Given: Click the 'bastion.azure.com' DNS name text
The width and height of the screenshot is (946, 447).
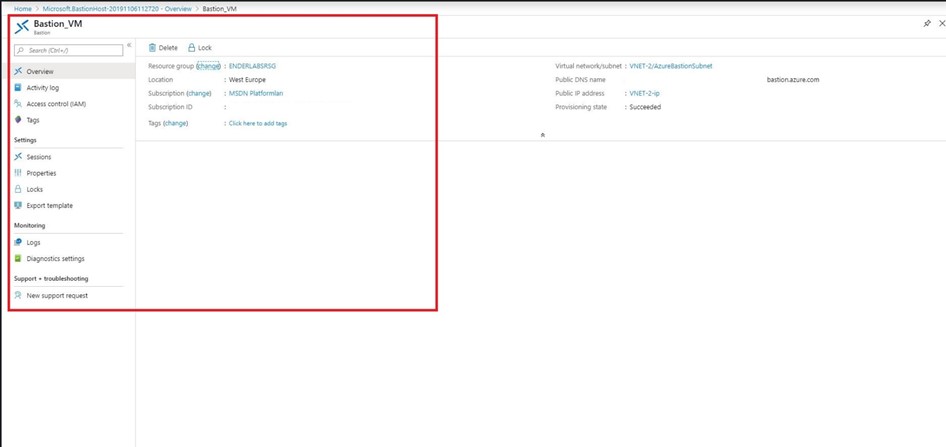Looking at the screenshot, I should click(793, 80).
